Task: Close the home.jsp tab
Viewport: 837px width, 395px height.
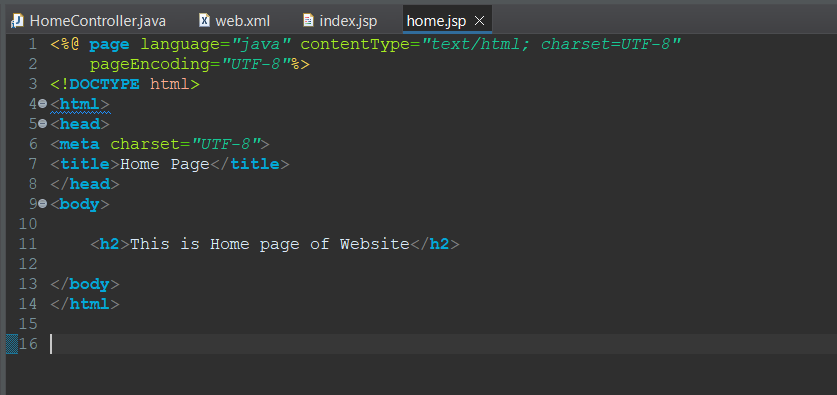Action: pyautogui.click(x=479, y=21)
